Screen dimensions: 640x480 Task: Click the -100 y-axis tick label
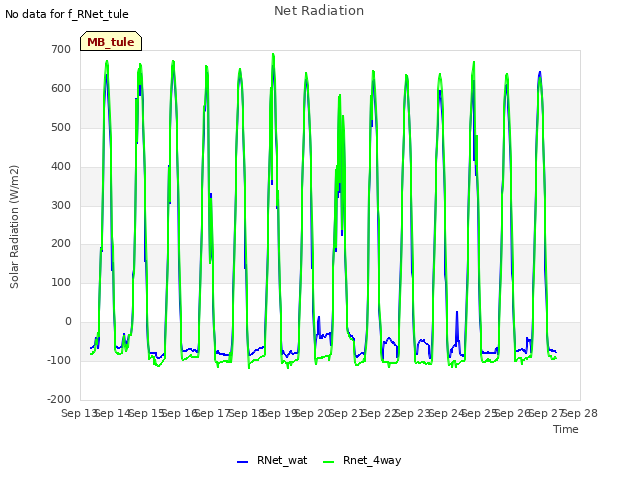coord(59,360)
